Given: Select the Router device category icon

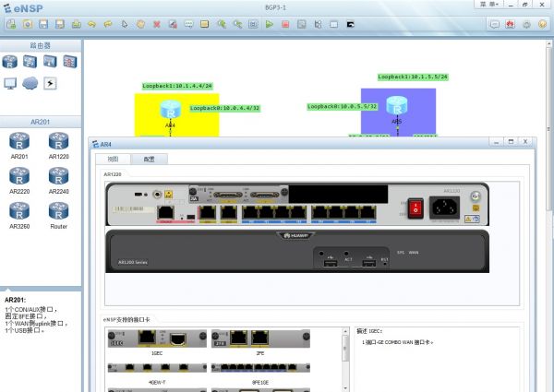Looking at the screenshot, I should (x=10, y=62).
